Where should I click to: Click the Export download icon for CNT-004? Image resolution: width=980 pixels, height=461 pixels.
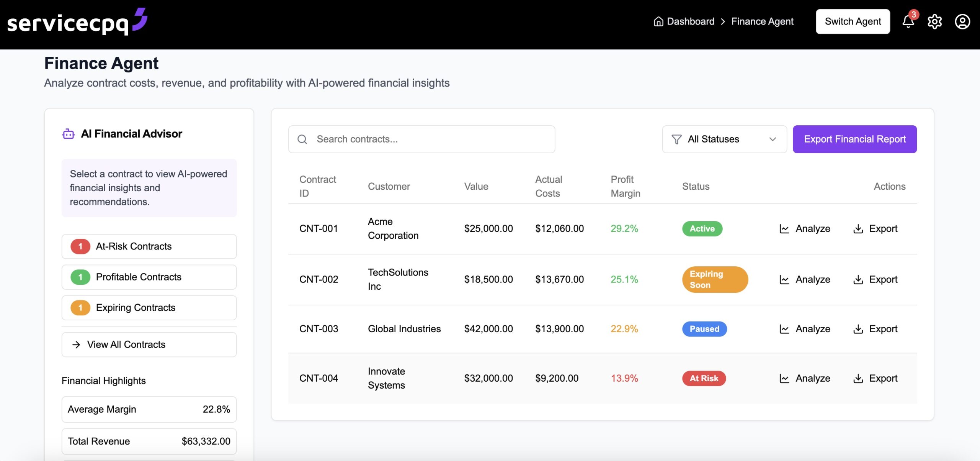pyautogui.click(x=858, y=378)
